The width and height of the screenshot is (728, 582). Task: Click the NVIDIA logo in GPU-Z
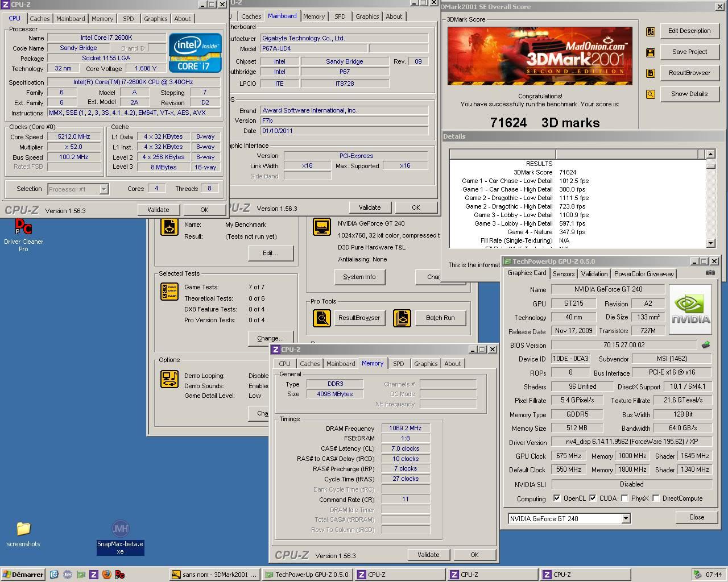pos(690,310)
